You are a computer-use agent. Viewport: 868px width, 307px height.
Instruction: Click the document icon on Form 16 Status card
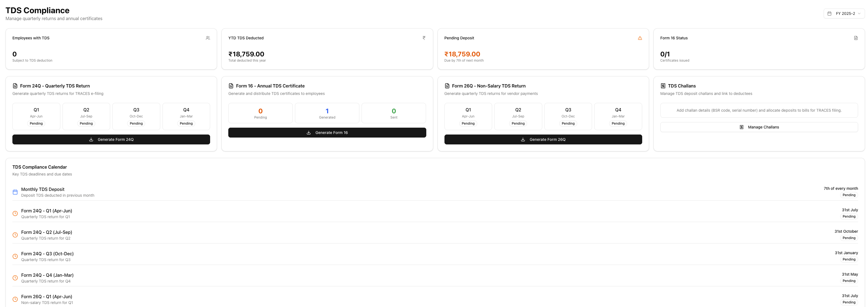(856, 38)
